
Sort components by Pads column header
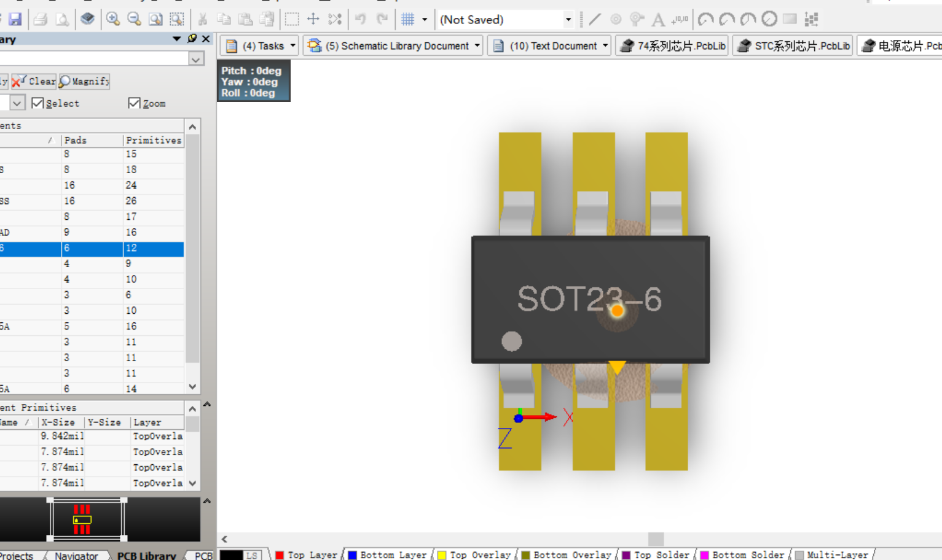pos(92,140)
